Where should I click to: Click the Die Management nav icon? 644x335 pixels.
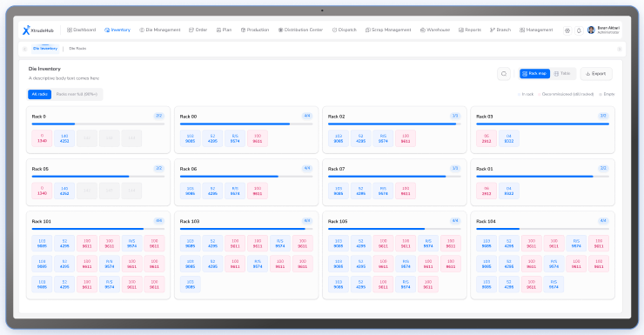point(142,30)
